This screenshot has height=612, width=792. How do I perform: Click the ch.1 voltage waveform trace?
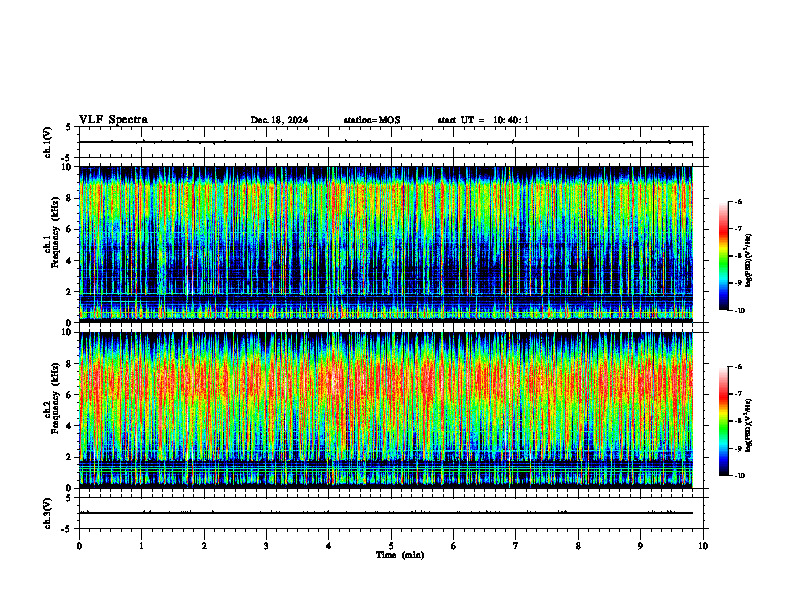386,142
